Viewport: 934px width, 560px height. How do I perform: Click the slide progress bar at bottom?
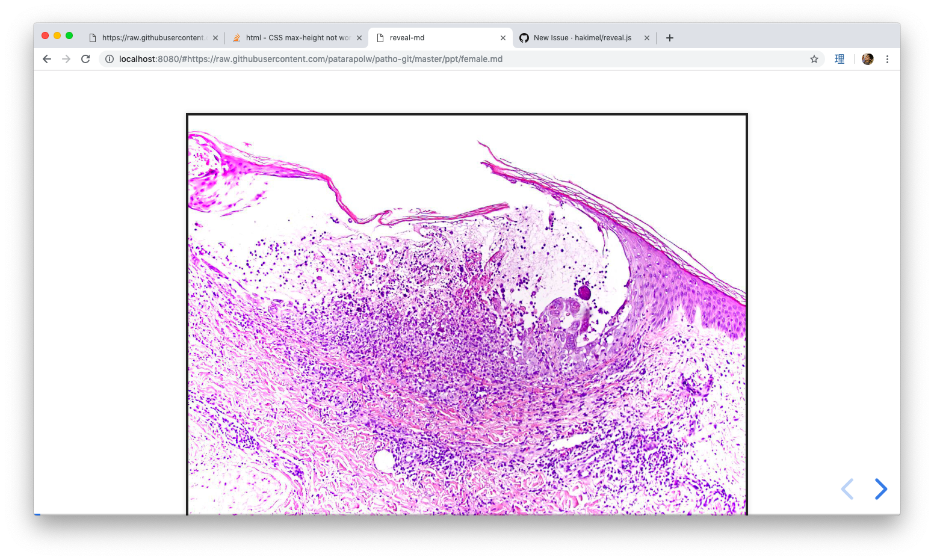click(467, 514)
